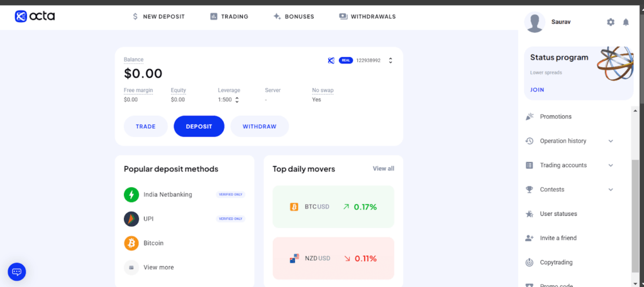Screen dimensions: 644x287
Task: Click the Free margin label
Action: pos(138,90)
